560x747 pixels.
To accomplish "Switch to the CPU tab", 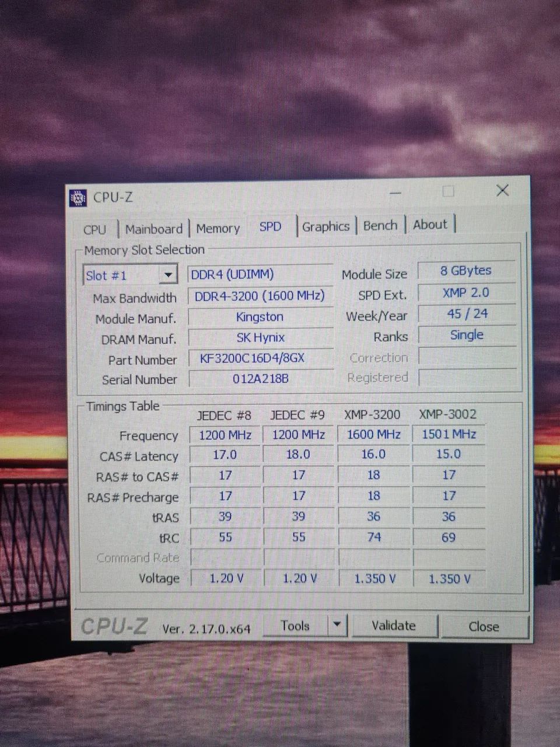I will coord(95,229).
